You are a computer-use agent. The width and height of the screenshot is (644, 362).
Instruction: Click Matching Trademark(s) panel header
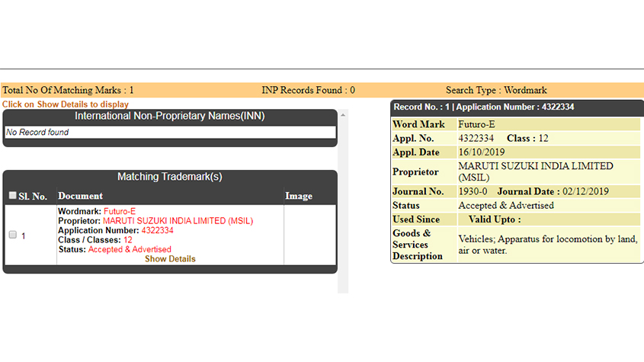170,177
